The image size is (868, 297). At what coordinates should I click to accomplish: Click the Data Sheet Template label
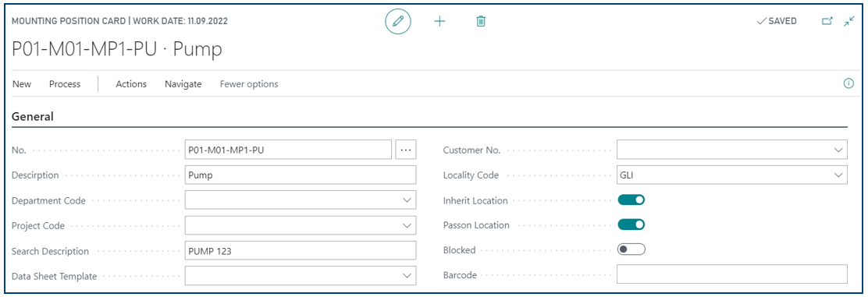click(x=55, y=276)
